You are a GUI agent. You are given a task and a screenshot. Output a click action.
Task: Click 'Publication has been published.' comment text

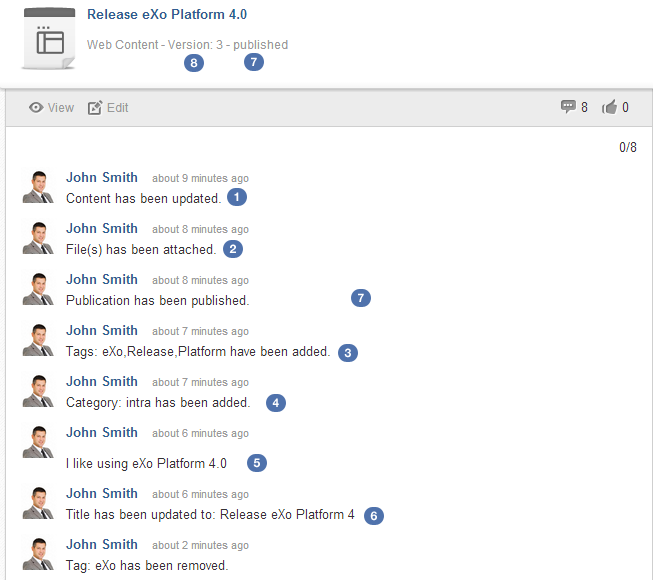(x=157, y=300)
